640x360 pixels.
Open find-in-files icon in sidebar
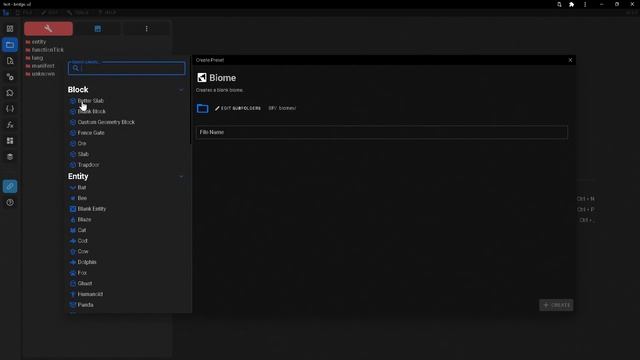[x=10, y=61]
